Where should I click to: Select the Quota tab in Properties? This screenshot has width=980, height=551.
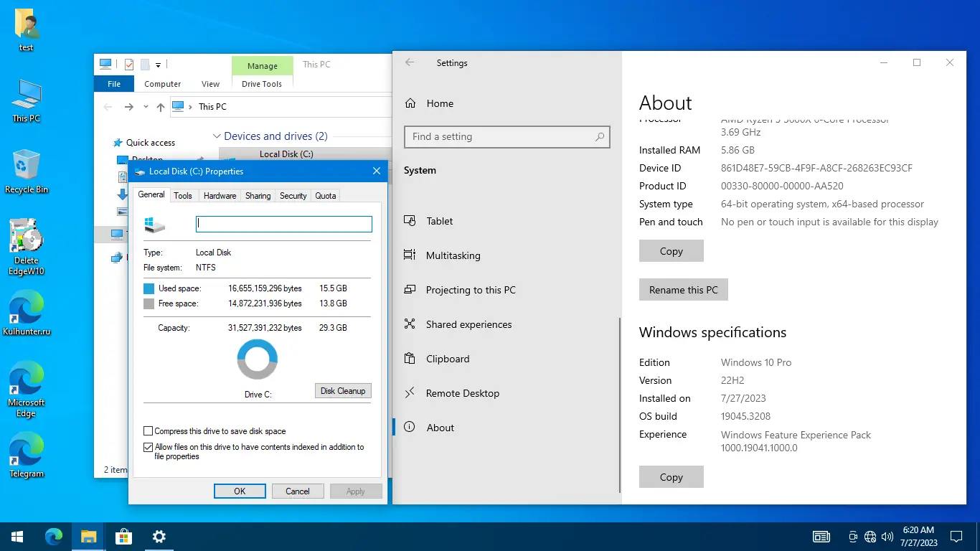(326, 196)
